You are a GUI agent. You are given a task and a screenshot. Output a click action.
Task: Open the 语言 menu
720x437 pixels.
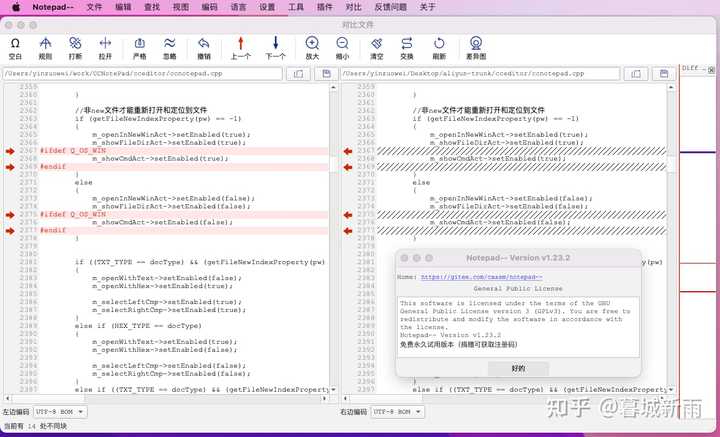[238, 7]
